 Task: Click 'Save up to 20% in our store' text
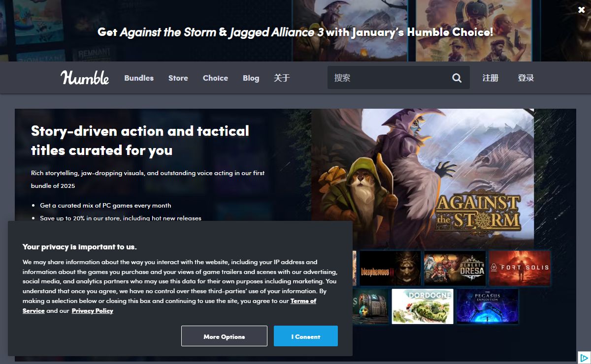coord(121,218)
